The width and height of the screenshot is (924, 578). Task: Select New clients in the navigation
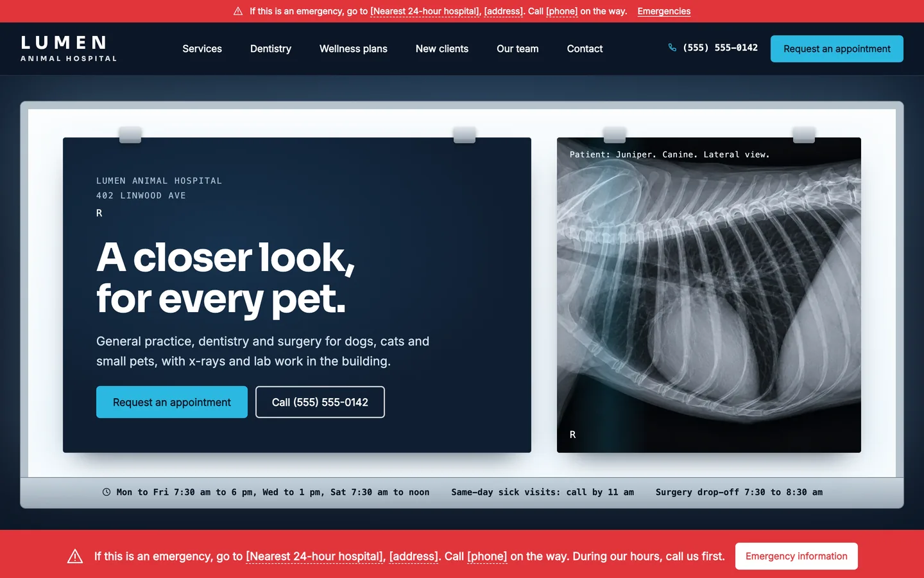[442, 49]
